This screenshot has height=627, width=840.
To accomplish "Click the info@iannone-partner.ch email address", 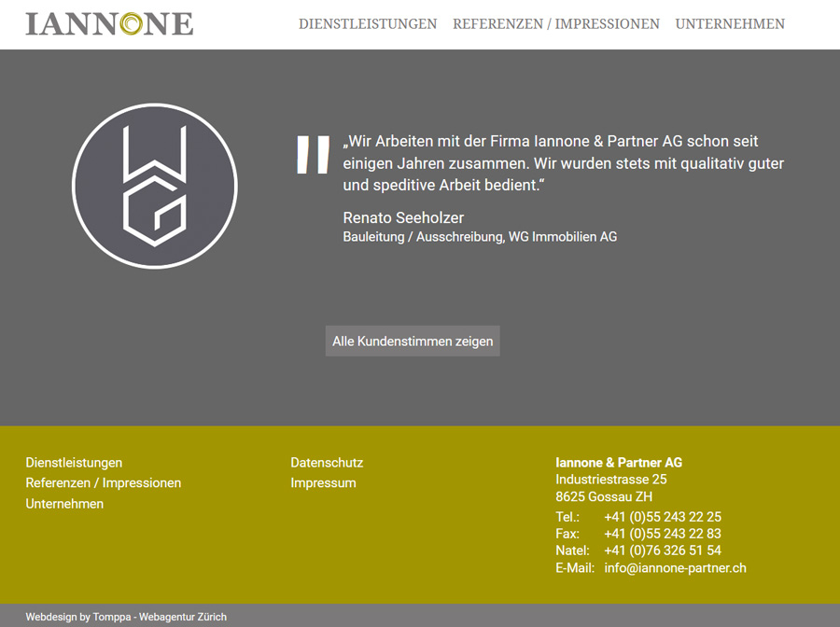I will (x=675, y=567).
